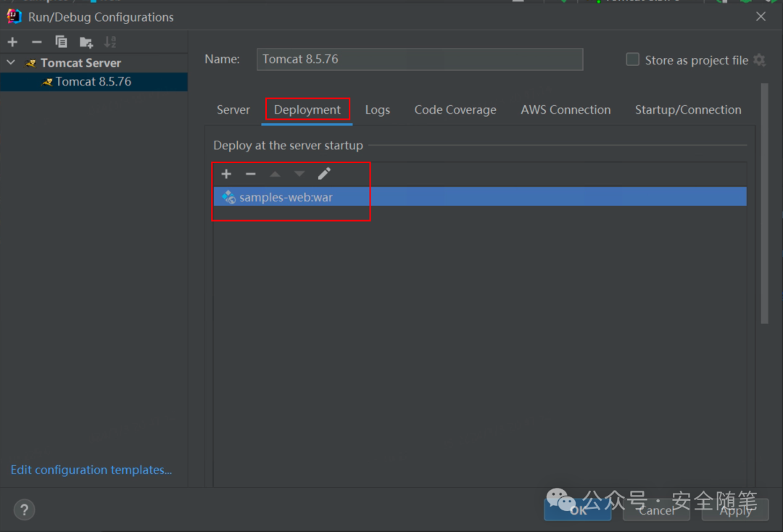
Task: Open the help question mark button
Action: [x=24, y=510]
